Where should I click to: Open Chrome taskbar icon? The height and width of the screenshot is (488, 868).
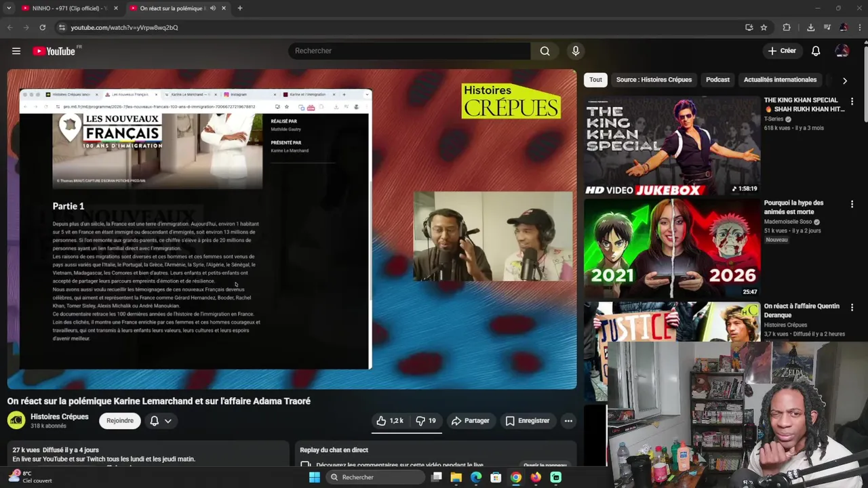[x=516, y=477]
